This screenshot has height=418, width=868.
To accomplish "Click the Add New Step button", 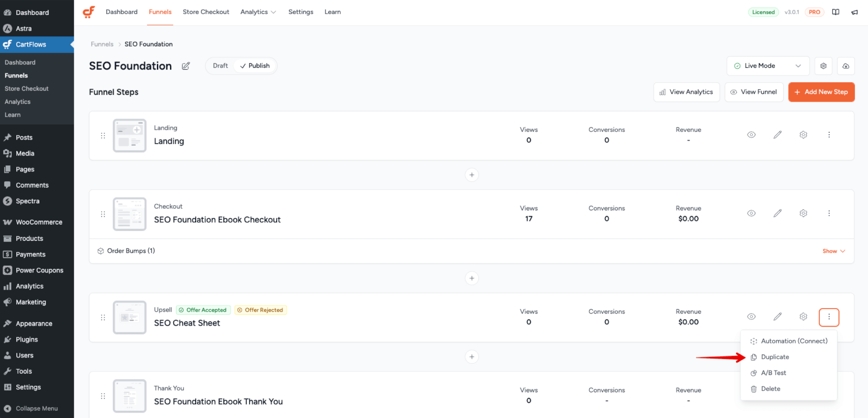I will 821,92.
